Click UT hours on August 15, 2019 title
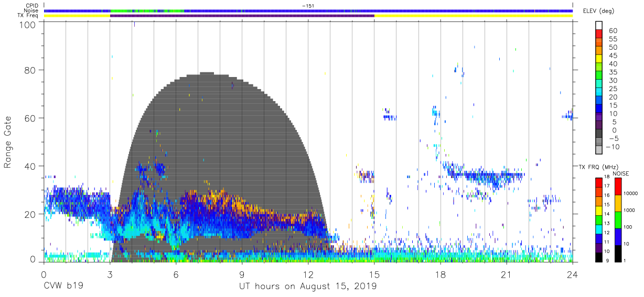This screenshot has height=297, width=644. [308, 287]
